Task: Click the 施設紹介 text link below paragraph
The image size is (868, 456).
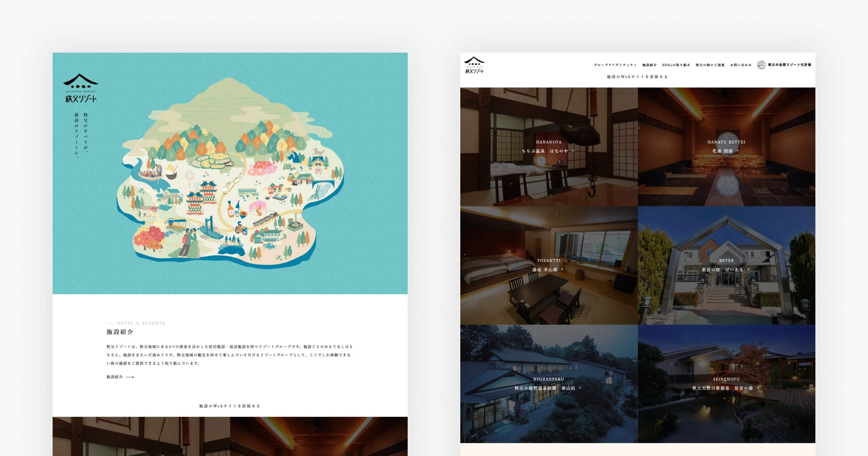Action: (x=114, y=377)
